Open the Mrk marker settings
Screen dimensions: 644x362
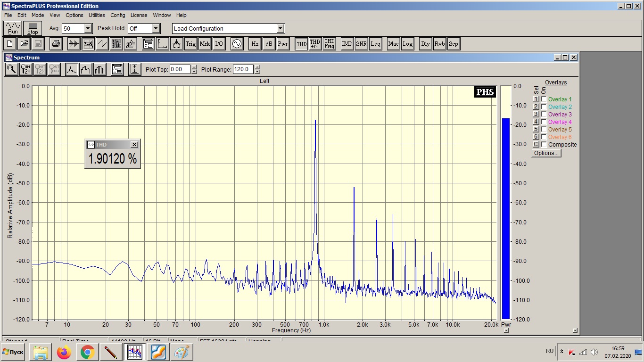point(205,44)
